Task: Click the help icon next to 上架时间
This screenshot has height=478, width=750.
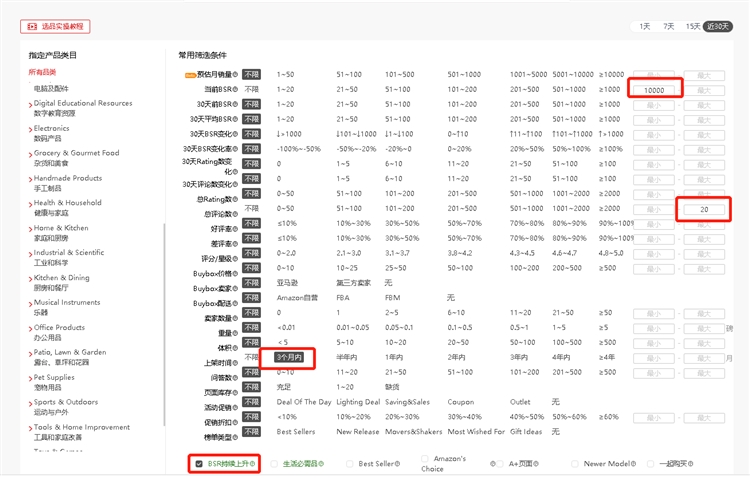Action: tap(235, 363)
